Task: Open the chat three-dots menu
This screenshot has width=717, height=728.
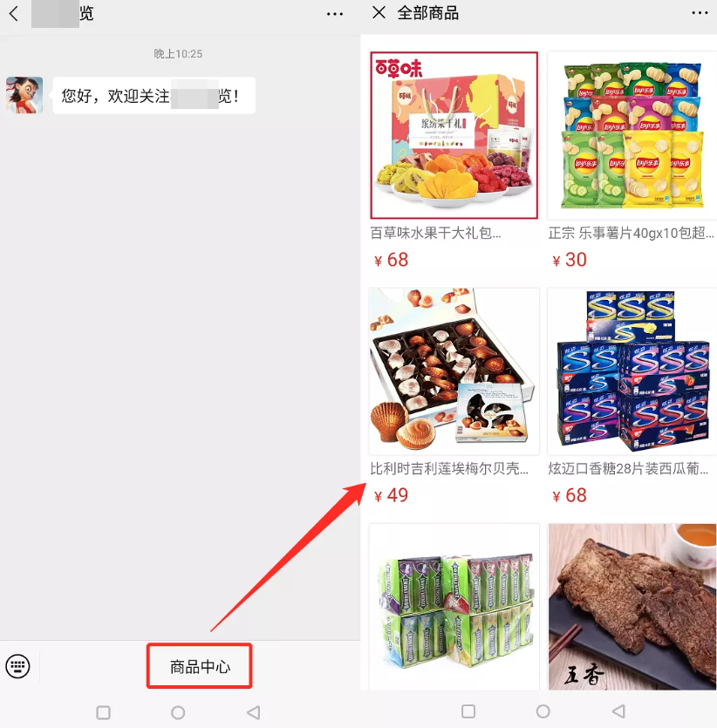Action: [x=334, y=14]
